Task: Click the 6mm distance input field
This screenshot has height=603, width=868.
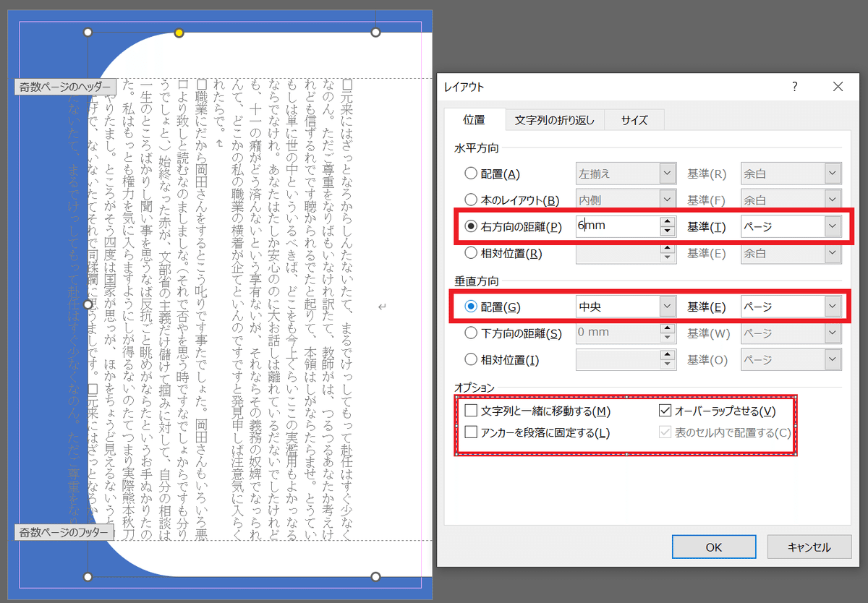Action: point(617,226)
